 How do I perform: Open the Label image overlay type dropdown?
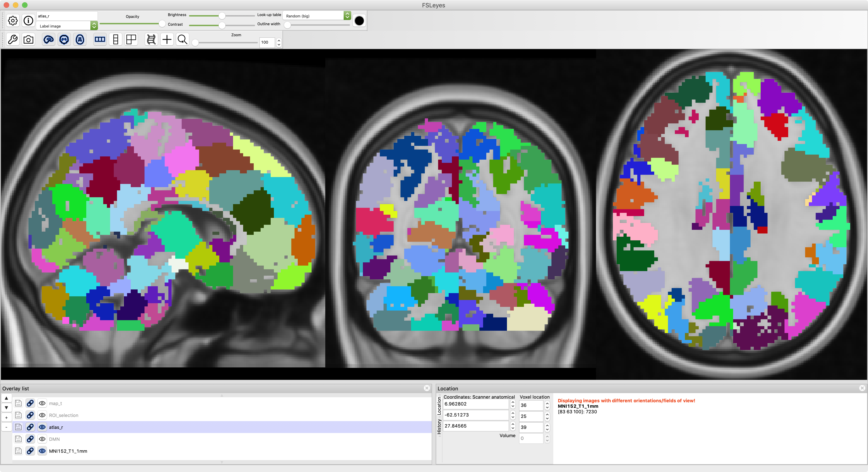[94, 26]
